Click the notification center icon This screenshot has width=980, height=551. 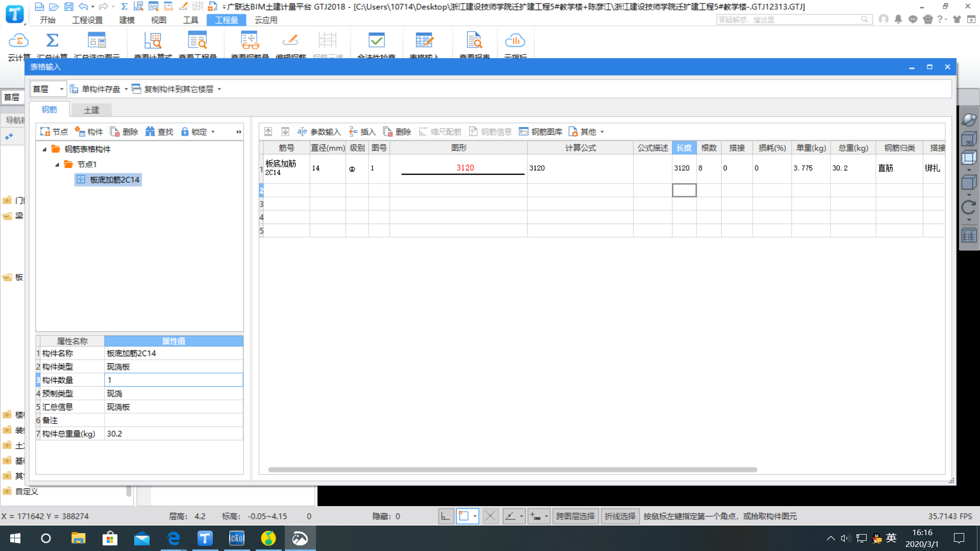pyautogui.click(x=959, y=538)
